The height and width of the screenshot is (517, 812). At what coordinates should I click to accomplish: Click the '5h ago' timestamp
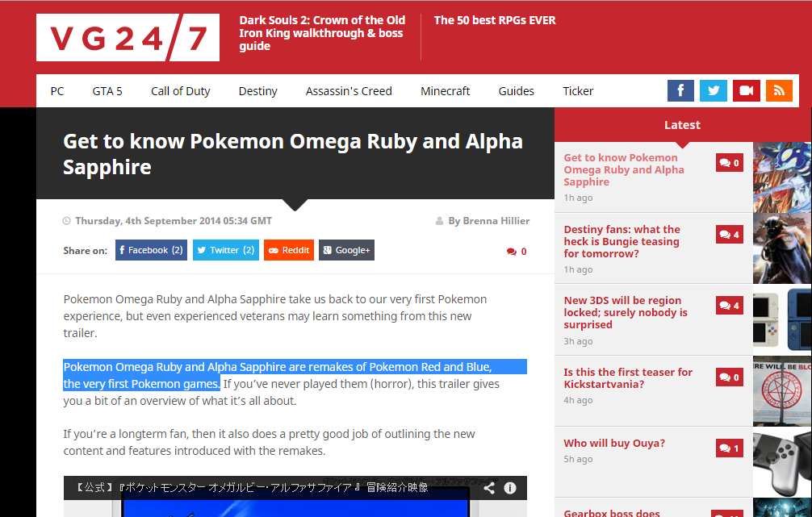(578, 460)
